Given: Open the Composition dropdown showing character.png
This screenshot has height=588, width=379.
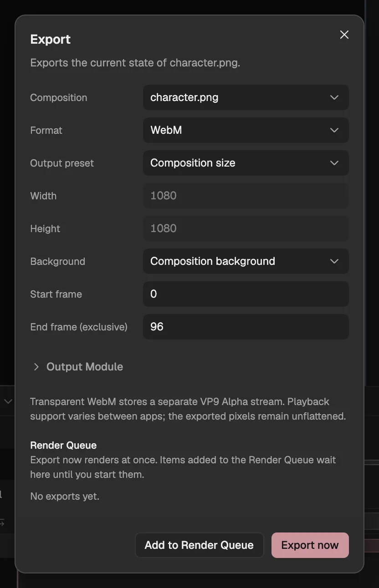Looking at the screenshot, I should [246, 97].
